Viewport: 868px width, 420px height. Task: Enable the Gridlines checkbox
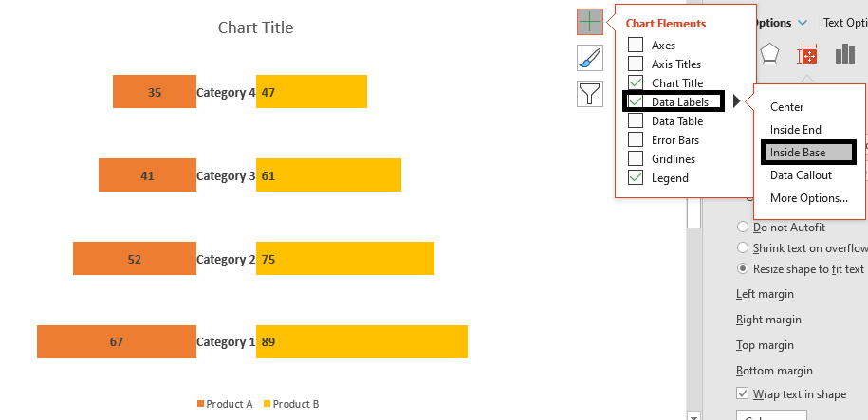(636, 159)
